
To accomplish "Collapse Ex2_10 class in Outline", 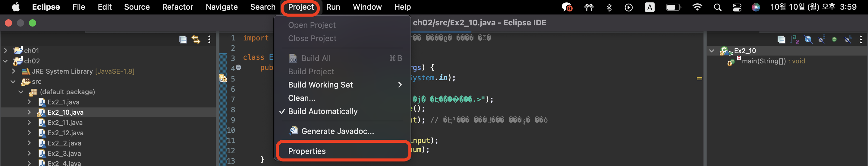I will 712,51.
